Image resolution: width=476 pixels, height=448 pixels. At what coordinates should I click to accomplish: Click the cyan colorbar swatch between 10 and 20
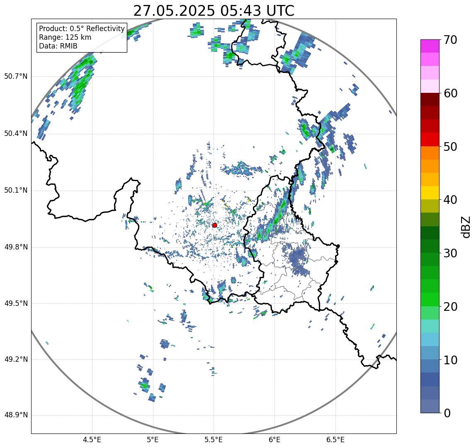[x=430, y=340]
